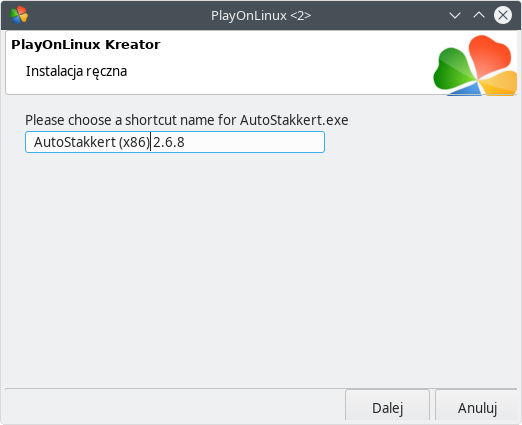Screen dimensions: 522x425
Task: Click the PlayOnLinux title bar app icon
Action: 19,15
